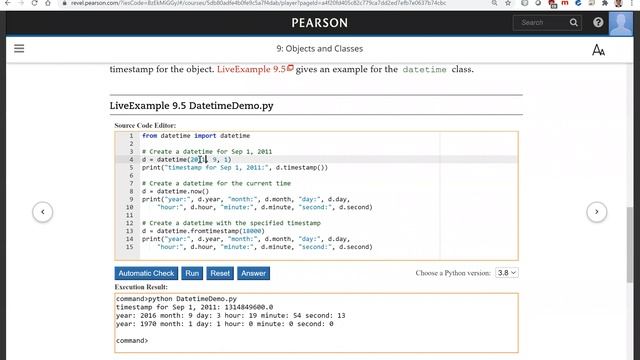The image size is (640, 360).
Task: Click output 'command>python DatetimeDemo.py'
Action: 176,299
